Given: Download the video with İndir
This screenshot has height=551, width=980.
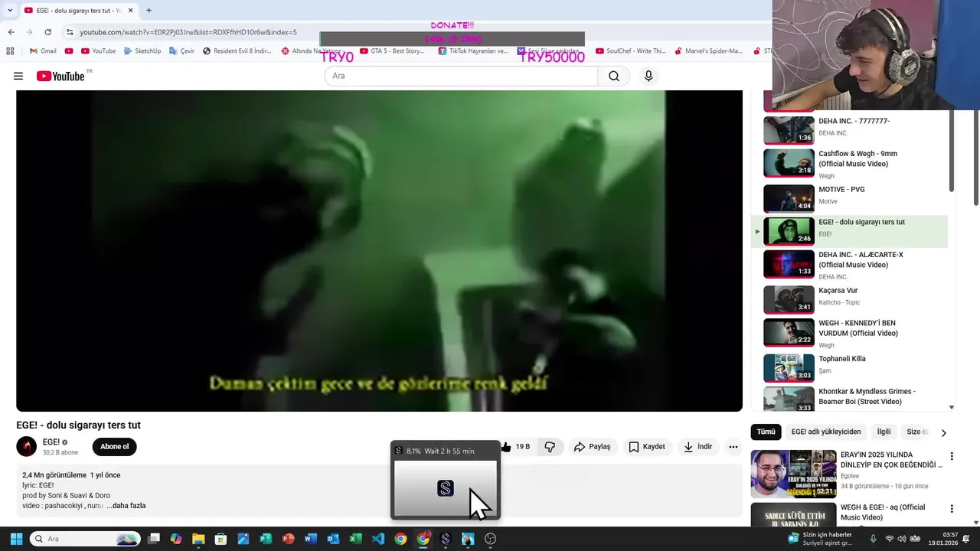Looking at the screenshot, I should [697, 447].
